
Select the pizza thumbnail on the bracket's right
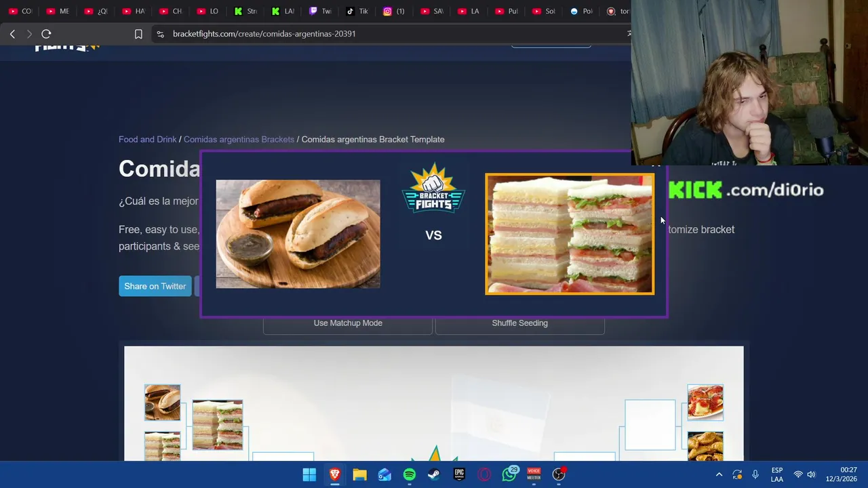click(705, 403)
